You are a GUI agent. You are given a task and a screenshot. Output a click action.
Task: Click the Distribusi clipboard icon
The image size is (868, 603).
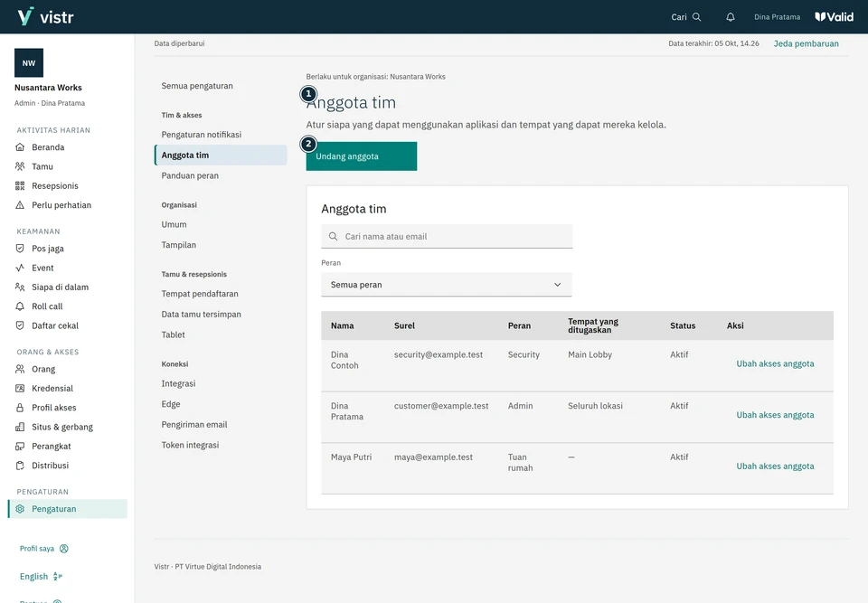pos(20,466)
